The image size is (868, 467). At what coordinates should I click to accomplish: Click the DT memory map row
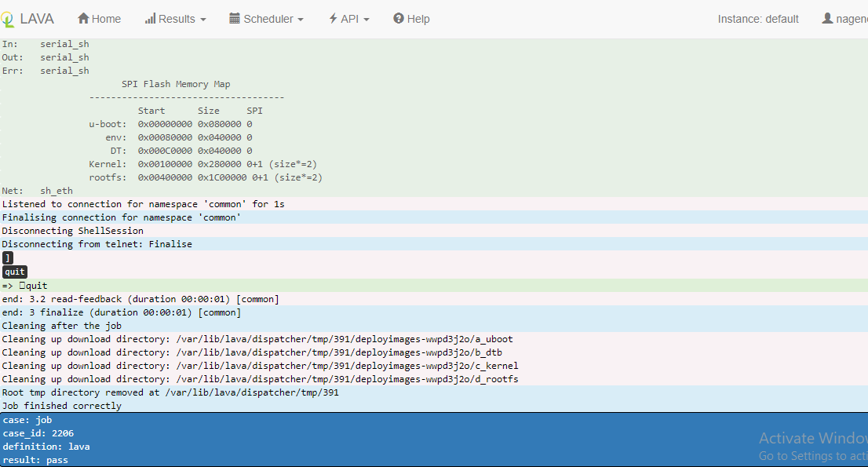(181, 151)
